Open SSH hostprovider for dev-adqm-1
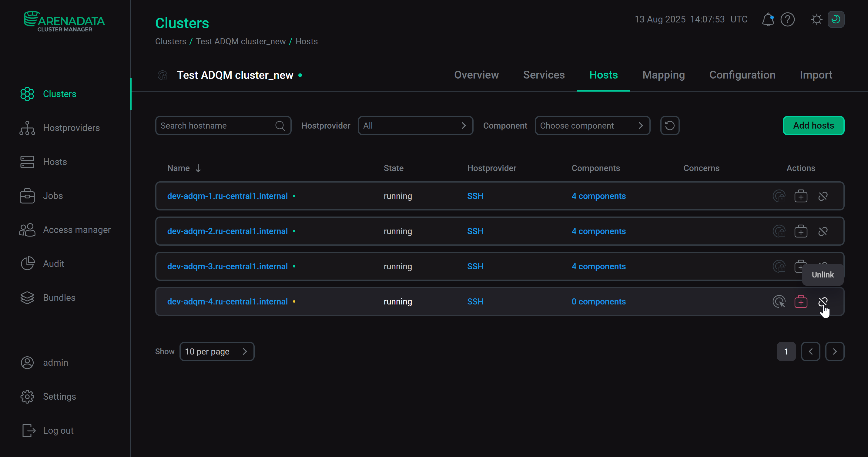 (475, 196)
